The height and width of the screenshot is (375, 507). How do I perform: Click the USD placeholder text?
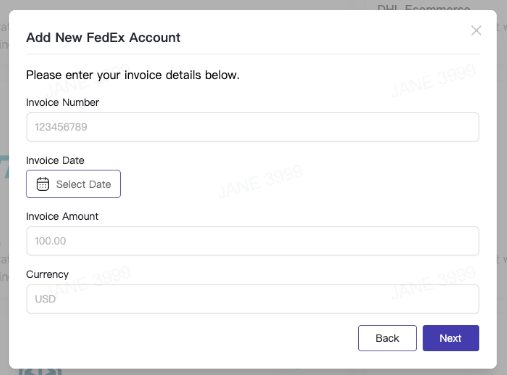coord(45,299)
